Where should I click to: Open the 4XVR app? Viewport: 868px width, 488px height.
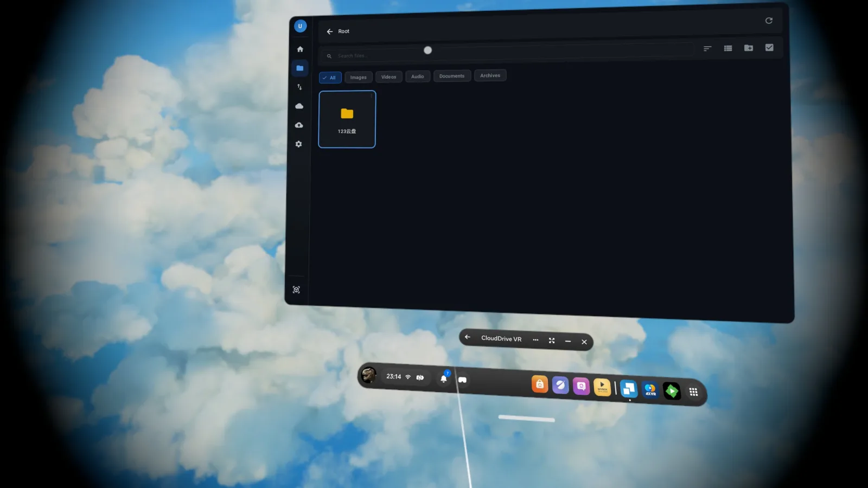pos(650,390)
